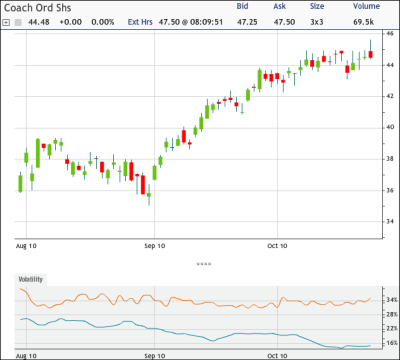The width and height of the screenshot is (400, 360).
Task: Click the Bid column header
Action: pyautogui.click(x=242, y=6)
